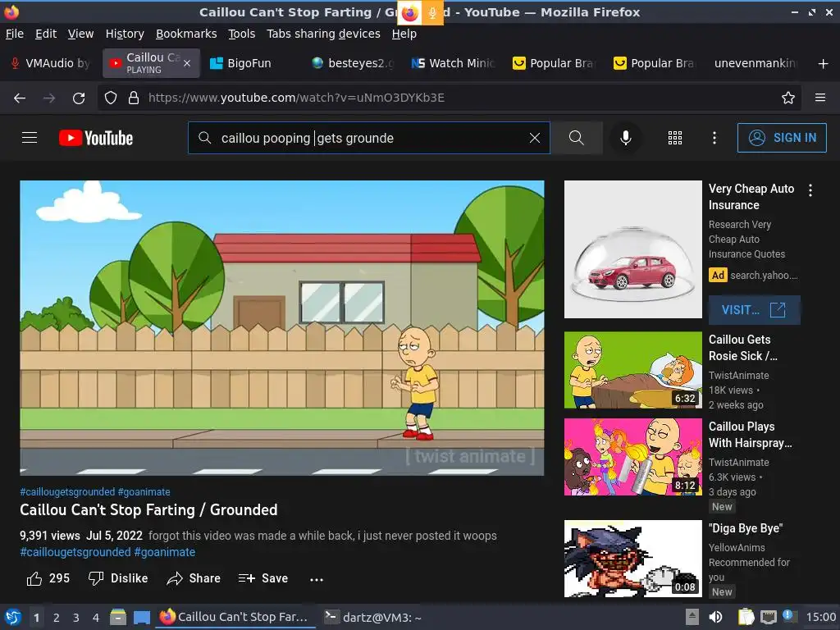Search by voice with microphone icon

(x=625, y=138)
